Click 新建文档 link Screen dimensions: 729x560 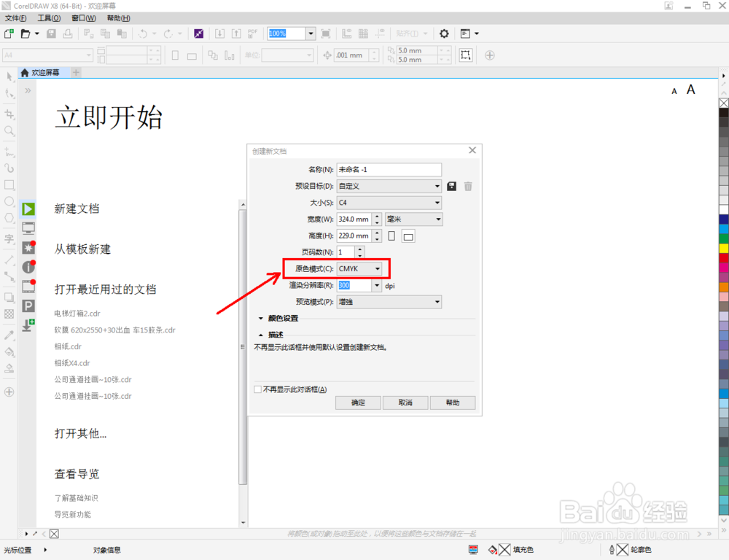pyautogui.click(x=77, y=209)
